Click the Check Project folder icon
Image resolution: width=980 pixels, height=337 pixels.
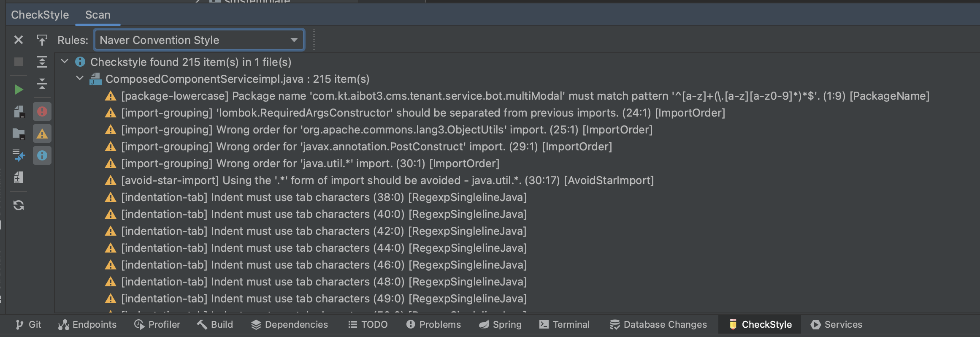(19, 134)
